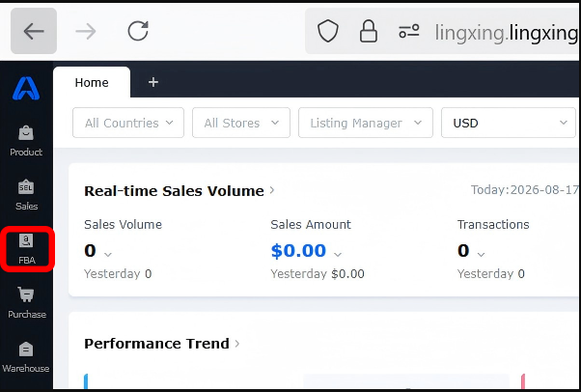Expand the Listing Manager dropdown

(x=366, y=123)
